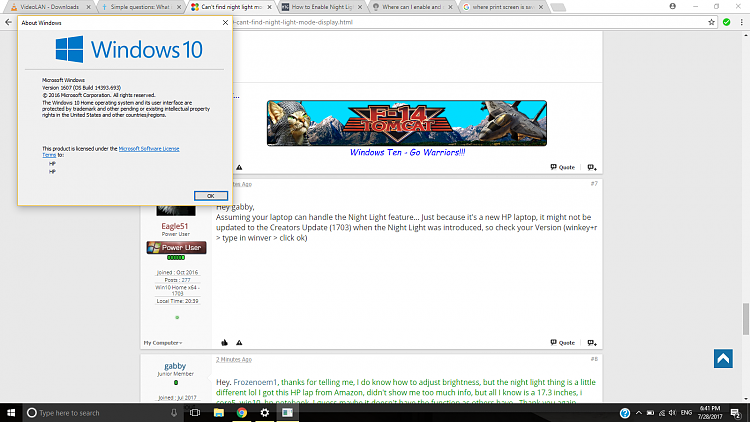Image resolution: width=750 pixels, height=422 pixels.
Task: Jump to top with blue arrow button
Action: [723, 358]
